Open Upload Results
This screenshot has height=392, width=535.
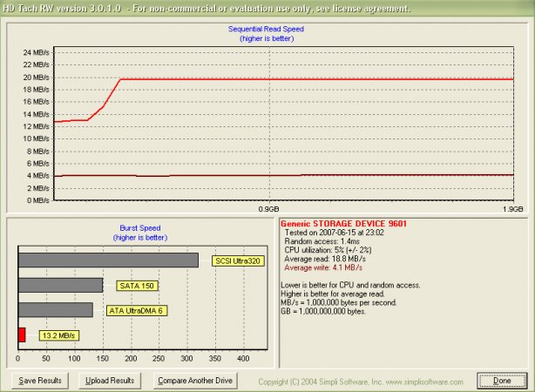110,381
